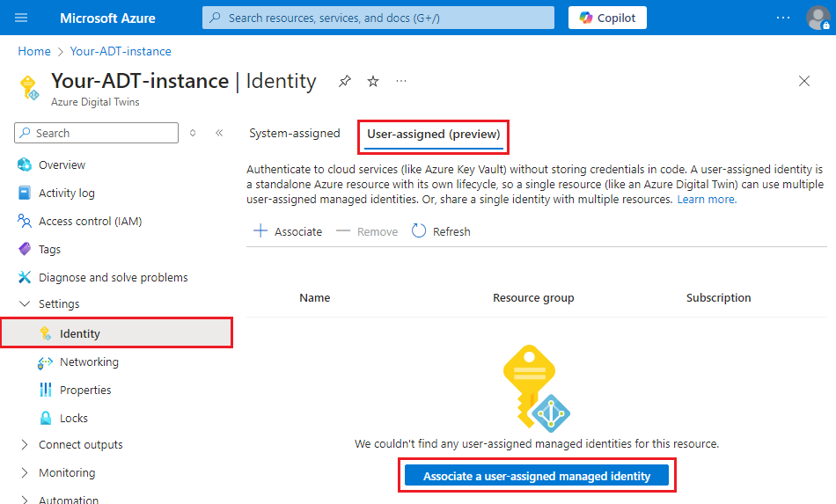The image size is (836, 504).
Task: Add resource to favorites with star
Action: click(373, 81)
